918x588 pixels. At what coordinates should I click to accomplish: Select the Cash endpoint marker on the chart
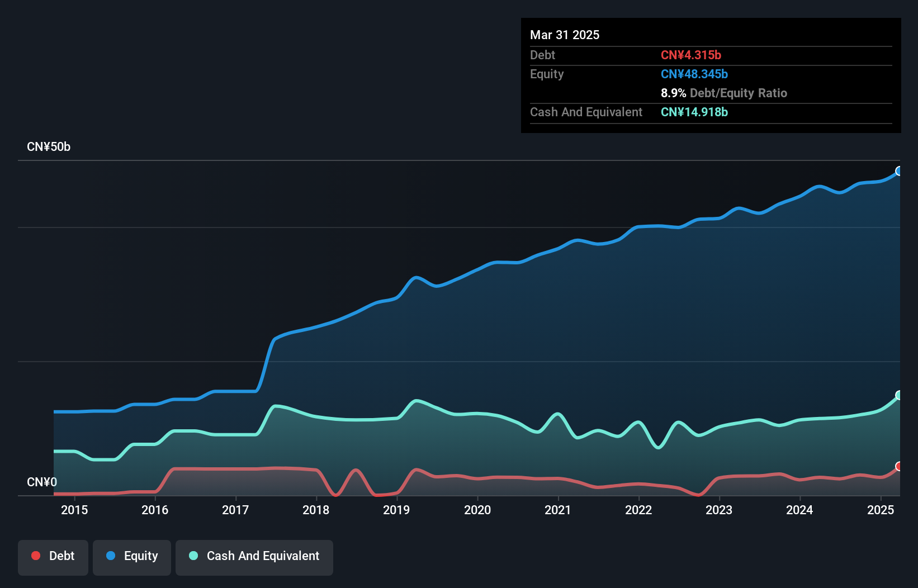click(899, 395)
